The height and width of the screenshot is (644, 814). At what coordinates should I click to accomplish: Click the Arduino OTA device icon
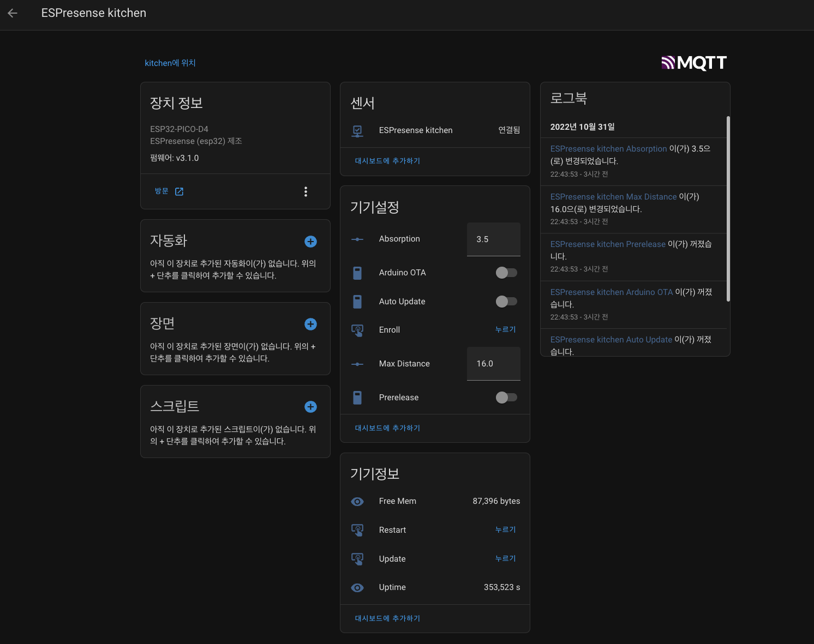coord(357,273)
